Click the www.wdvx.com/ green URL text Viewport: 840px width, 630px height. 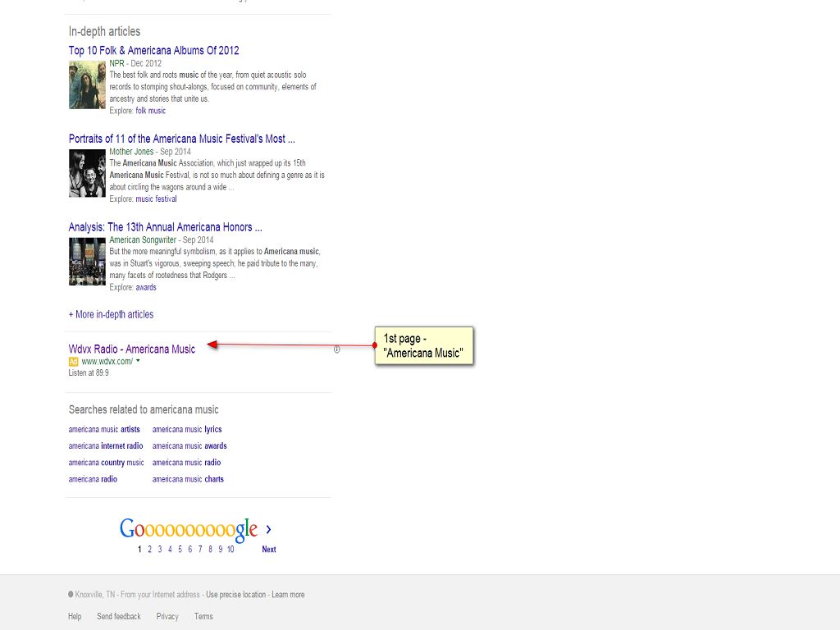pos(107,362)
